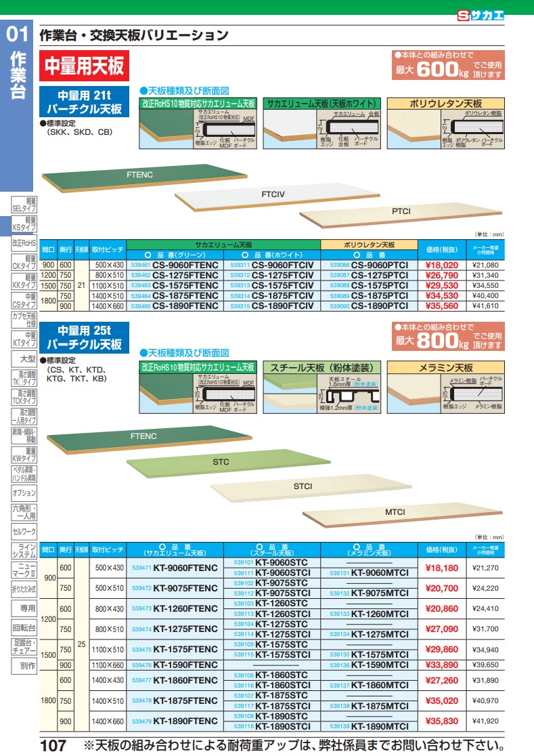This screenshot has width=534, height=756.
Task: Select product number KT-1260FTENC
Action: coord(185,609)
